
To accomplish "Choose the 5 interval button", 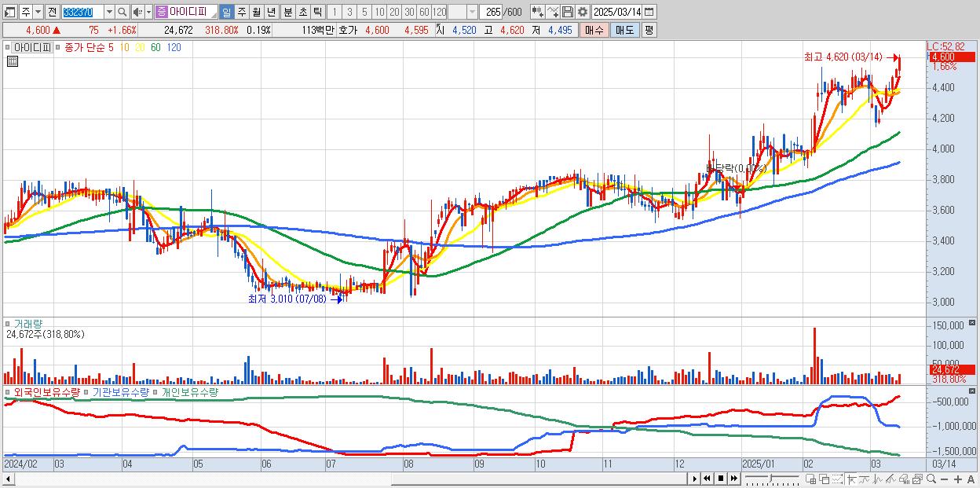I will coord(364,12).
